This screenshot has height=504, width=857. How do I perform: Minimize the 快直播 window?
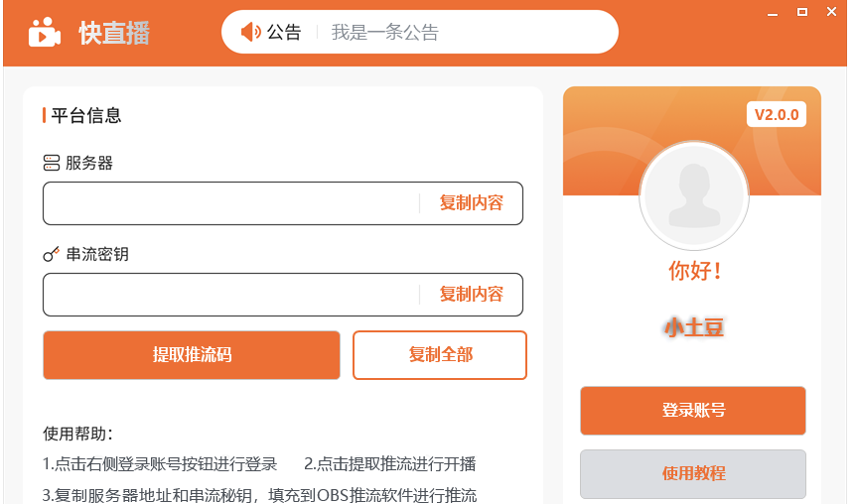pyautogui.click(x=774, y=13)
